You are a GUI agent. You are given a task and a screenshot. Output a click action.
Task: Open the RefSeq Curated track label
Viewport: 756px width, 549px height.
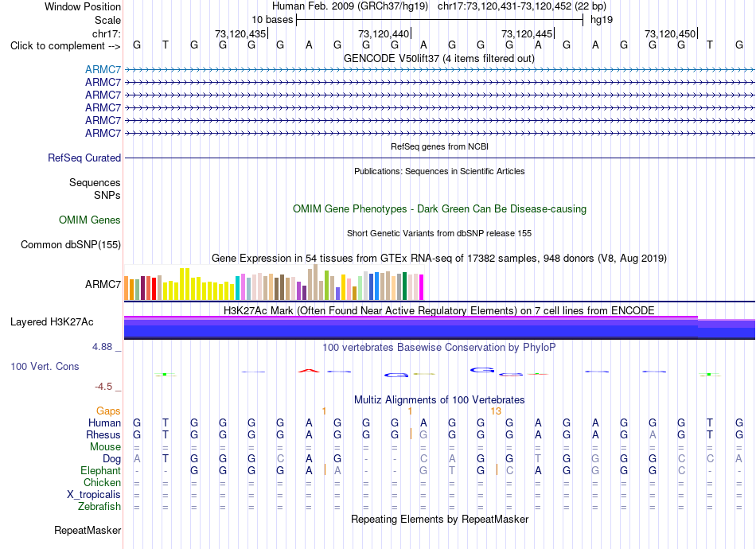(x=84, y=158)
